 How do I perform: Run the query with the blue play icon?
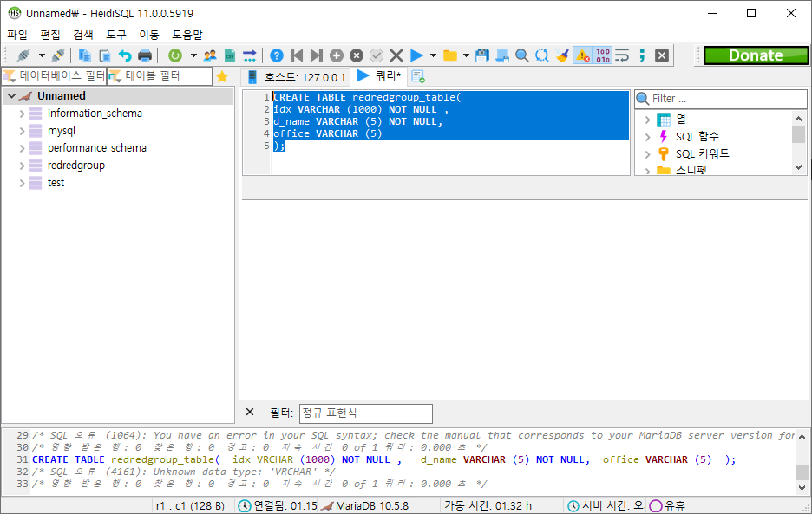pyautogui.click(x=416, y=55)
